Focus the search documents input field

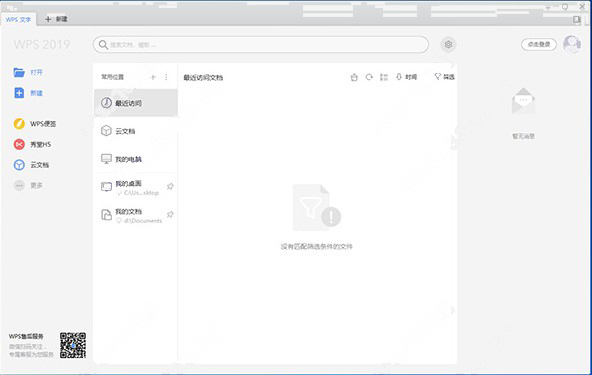(x=261, y=45)
